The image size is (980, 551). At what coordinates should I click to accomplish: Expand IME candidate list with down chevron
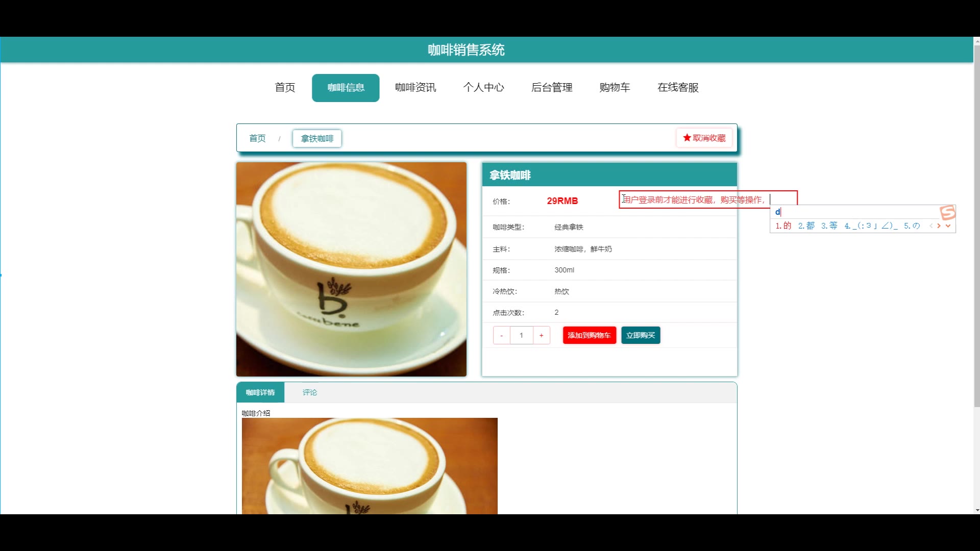(948, 226)
